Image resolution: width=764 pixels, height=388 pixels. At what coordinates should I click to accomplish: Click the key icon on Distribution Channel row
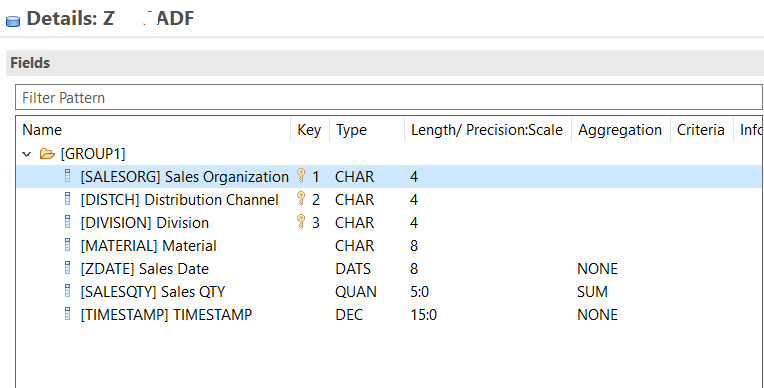point(301,198)
